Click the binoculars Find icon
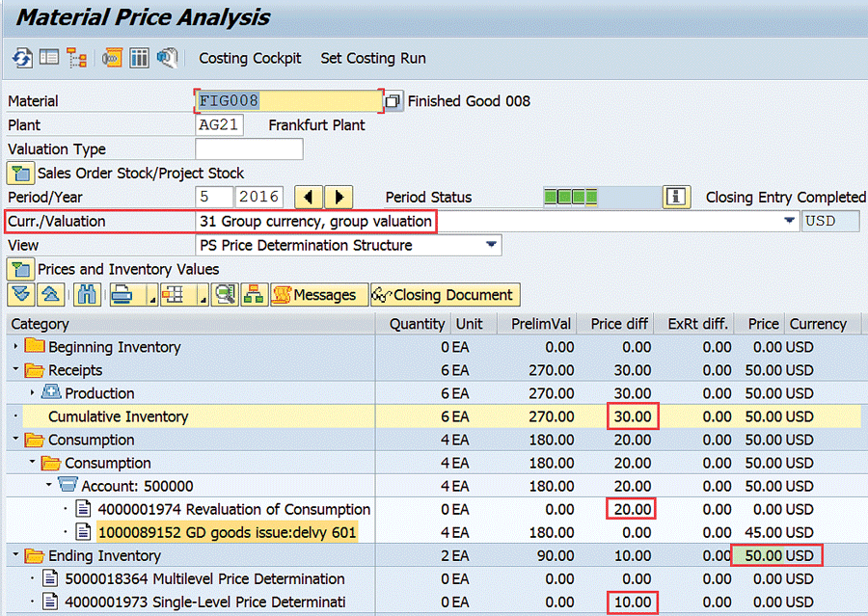The image size is (868, 616). tap(85, 294)
